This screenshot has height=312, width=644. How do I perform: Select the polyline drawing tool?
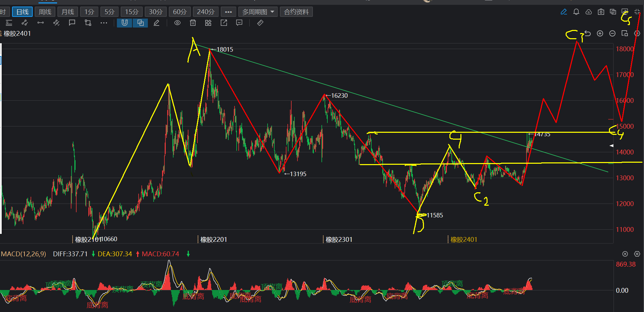click(x=25, y=23)
